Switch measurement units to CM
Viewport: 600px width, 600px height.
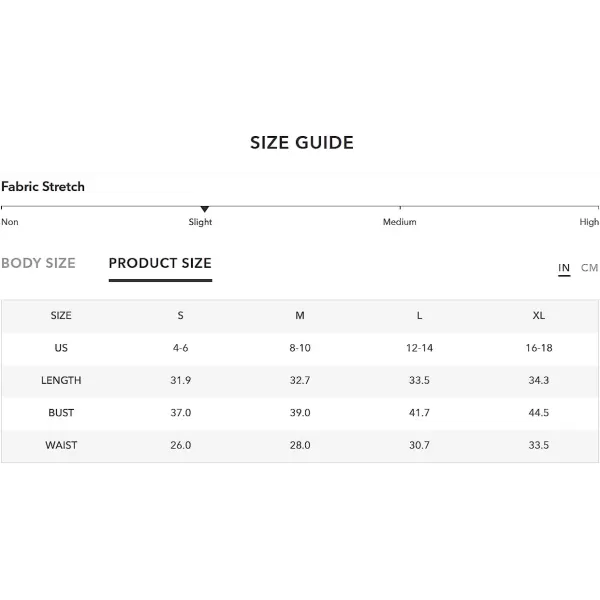point(589,267)
